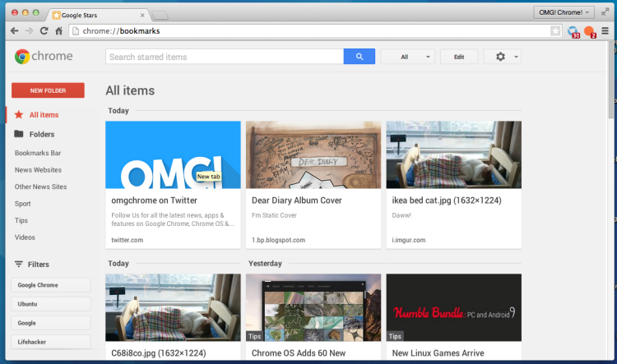Click the i.imgur.com source text

408,240
